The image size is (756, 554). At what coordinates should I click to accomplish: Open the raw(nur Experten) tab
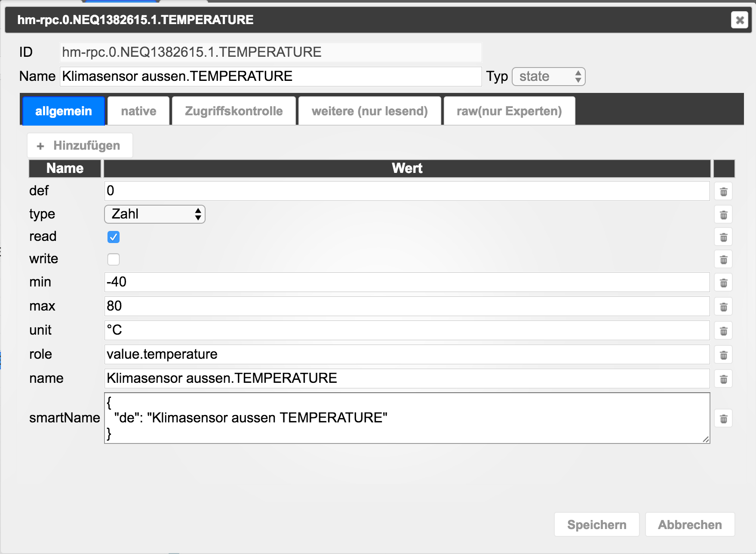(x=509, y=111)
